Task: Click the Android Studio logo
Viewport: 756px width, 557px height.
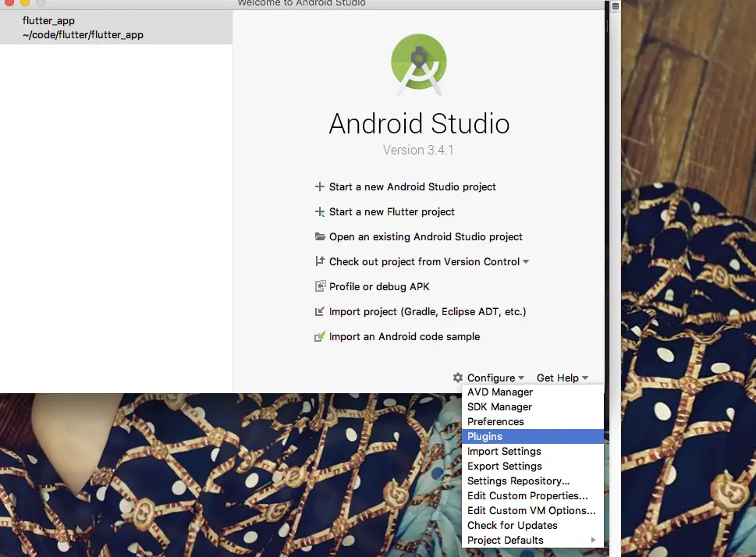Action: (418, 64)
